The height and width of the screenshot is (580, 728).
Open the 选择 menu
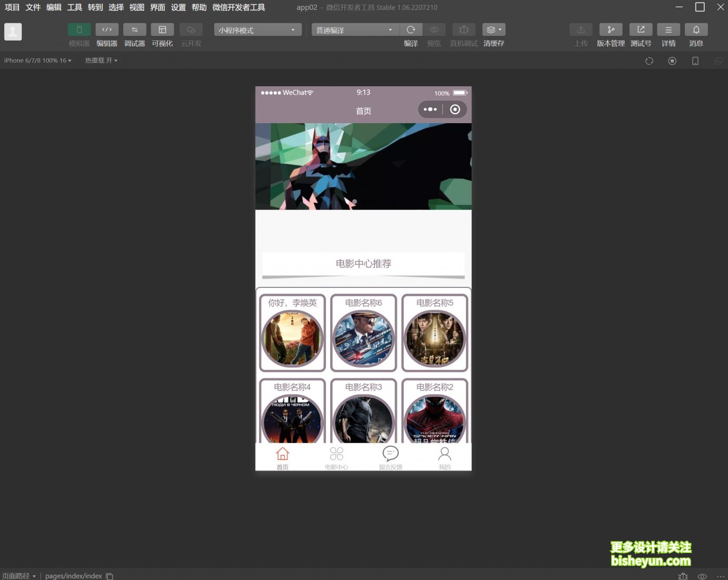(x=116, y=7)
